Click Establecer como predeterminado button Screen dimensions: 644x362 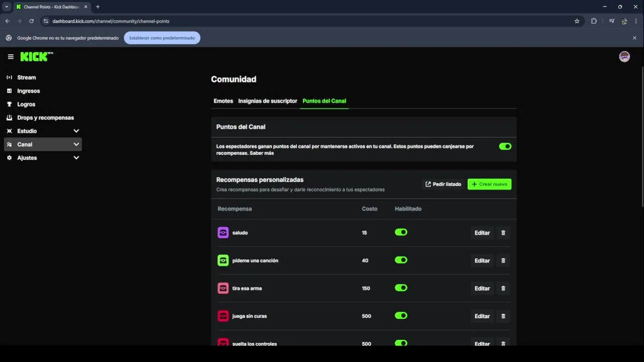[162, 38]
